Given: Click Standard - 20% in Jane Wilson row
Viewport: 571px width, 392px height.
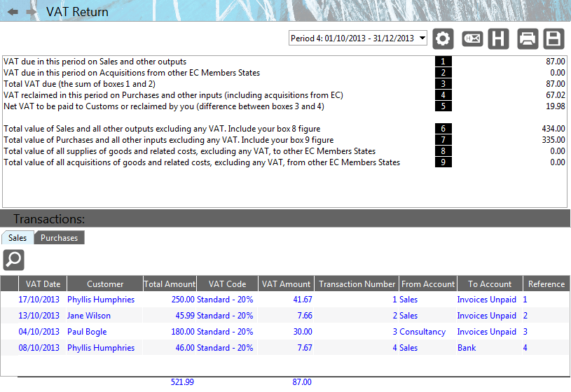Looking at the screenshot, I should point(225,316).
